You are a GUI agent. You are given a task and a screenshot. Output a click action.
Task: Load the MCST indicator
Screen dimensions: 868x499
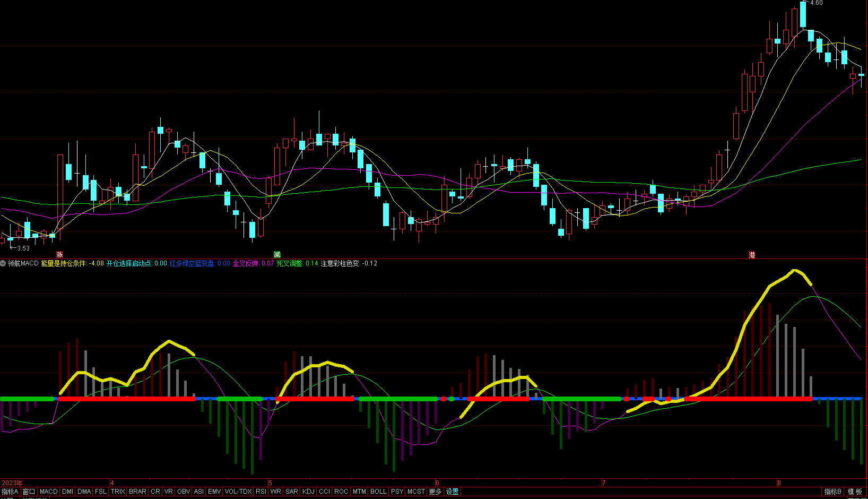[416, 492]
